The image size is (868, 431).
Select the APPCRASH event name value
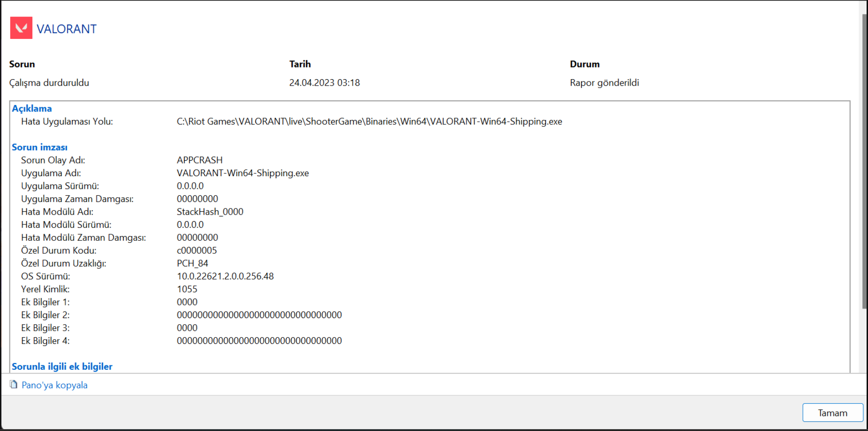point(200,160)
